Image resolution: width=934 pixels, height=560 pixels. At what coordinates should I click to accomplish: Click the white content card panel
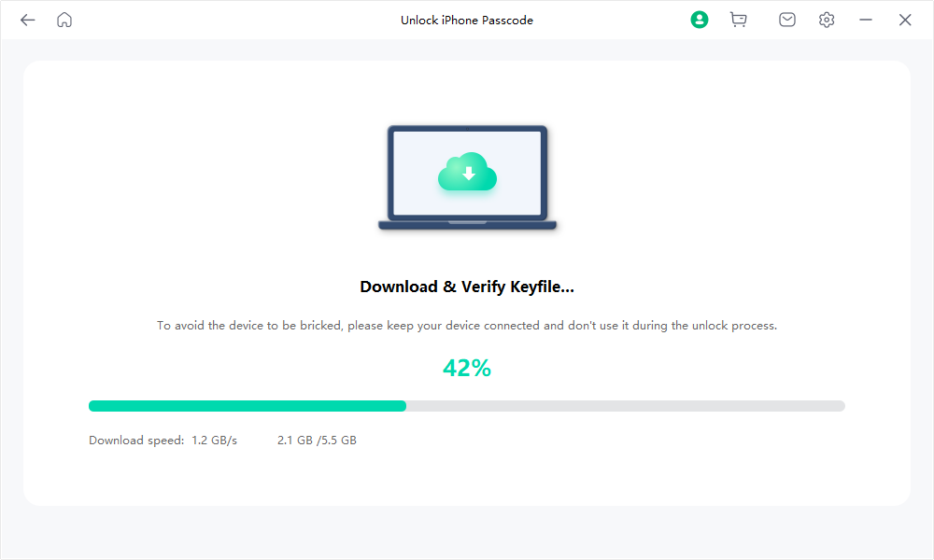tap(467, 485)
